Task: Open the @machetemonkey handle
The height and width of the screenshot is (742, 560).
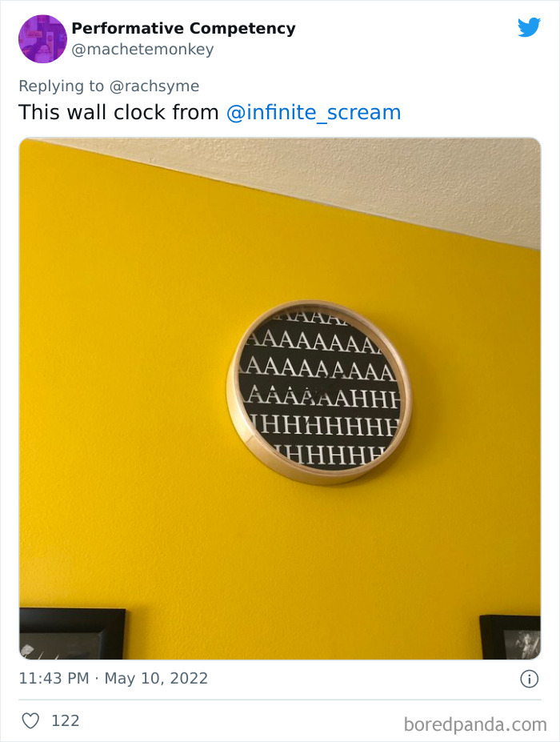Action: click(142, 49)
